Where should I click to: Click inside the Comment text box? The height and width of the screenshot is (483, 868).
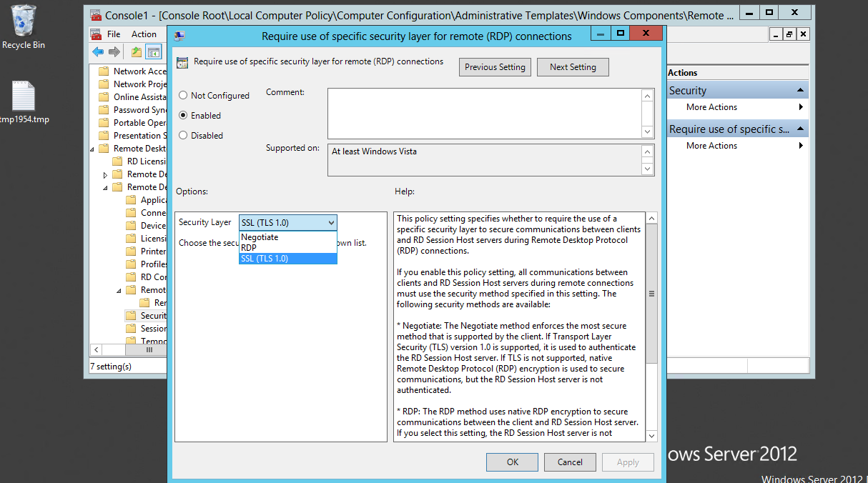click(485, 113)
